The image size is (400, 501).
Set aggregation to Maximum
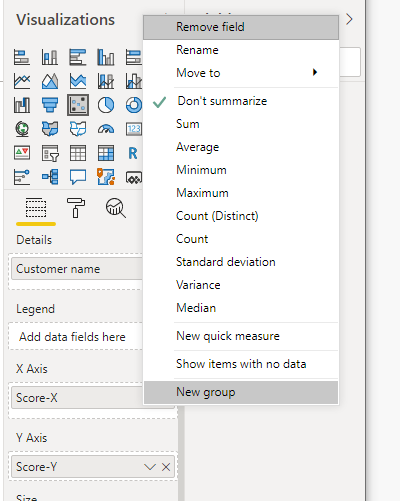[241, 193]
